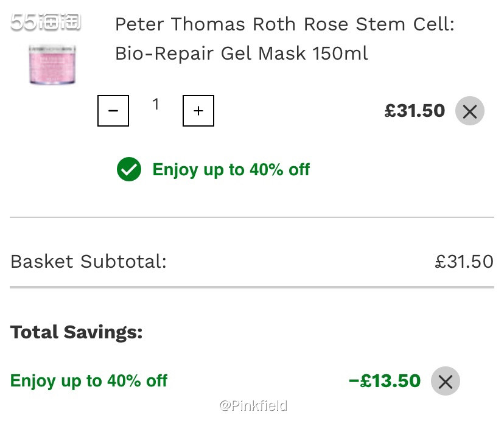Click the Total Savings heading
Screen dimensions: 504x426
coord(76,332)
